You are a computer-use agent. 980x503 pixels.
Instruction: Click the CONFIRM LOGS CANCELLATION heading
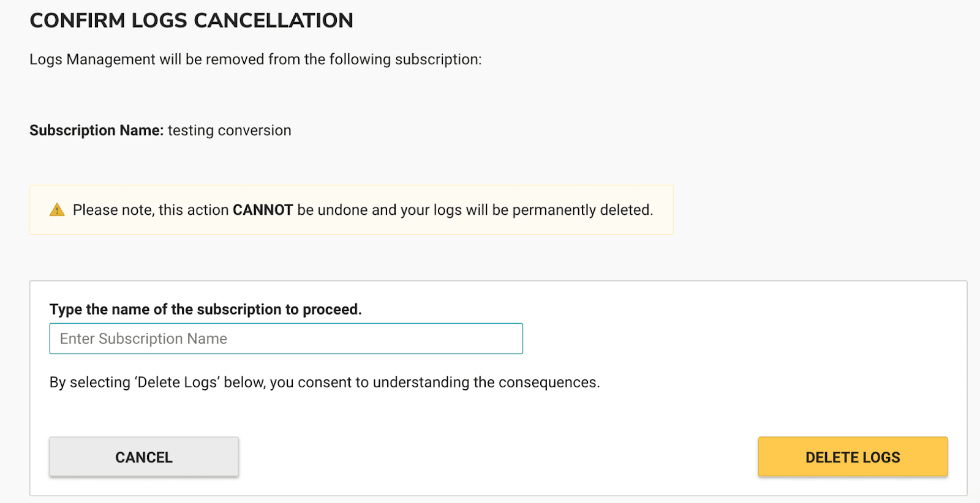(192, 20)
